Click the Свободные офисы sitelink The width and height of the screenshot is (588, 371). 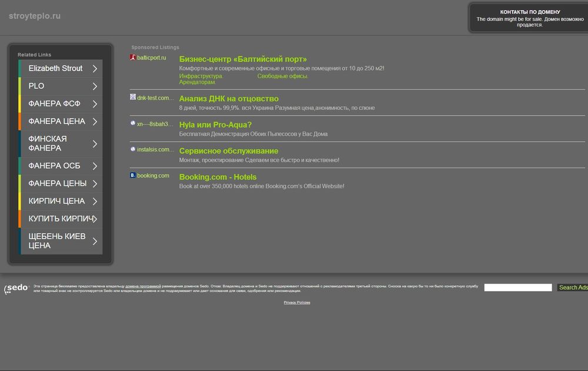click(x=282, y=76)
